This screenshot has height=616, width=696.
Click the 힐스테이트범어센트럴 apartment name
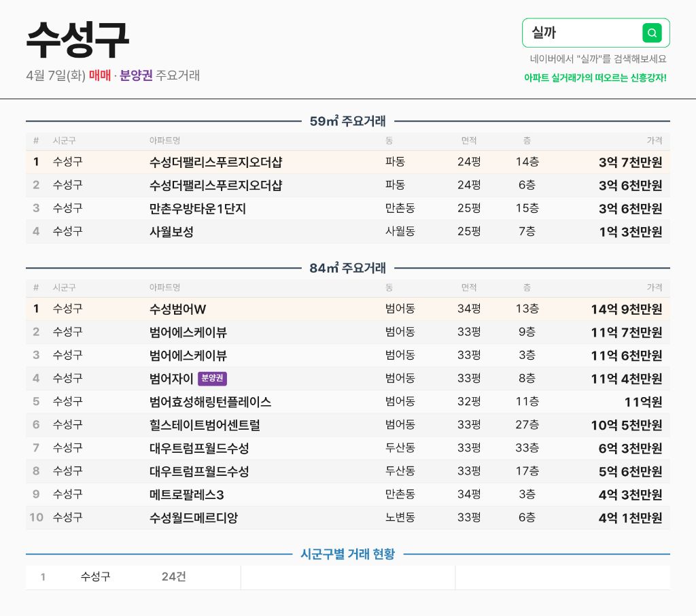point(205,425)
